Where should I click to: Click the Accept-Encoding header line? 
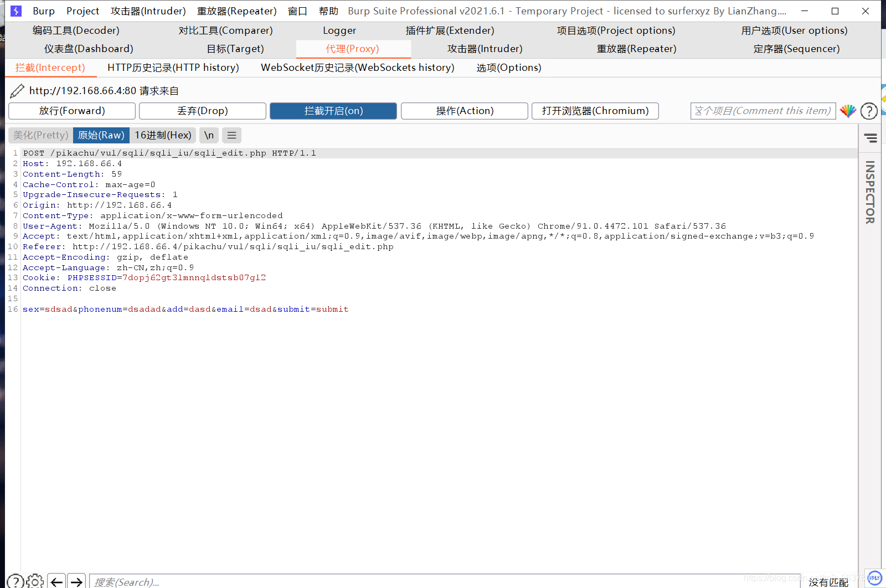coord(106,257)
